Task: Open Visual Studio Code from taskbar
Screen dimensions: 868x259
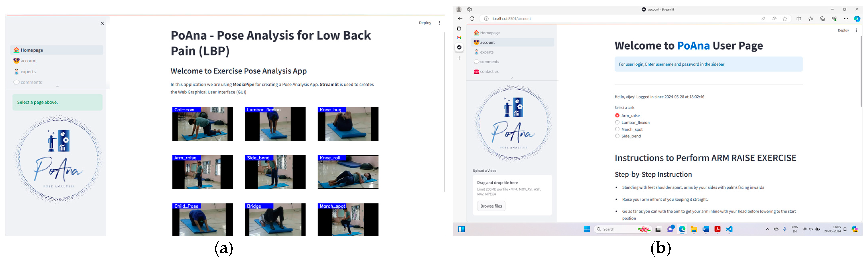Action: coord(729,229)
